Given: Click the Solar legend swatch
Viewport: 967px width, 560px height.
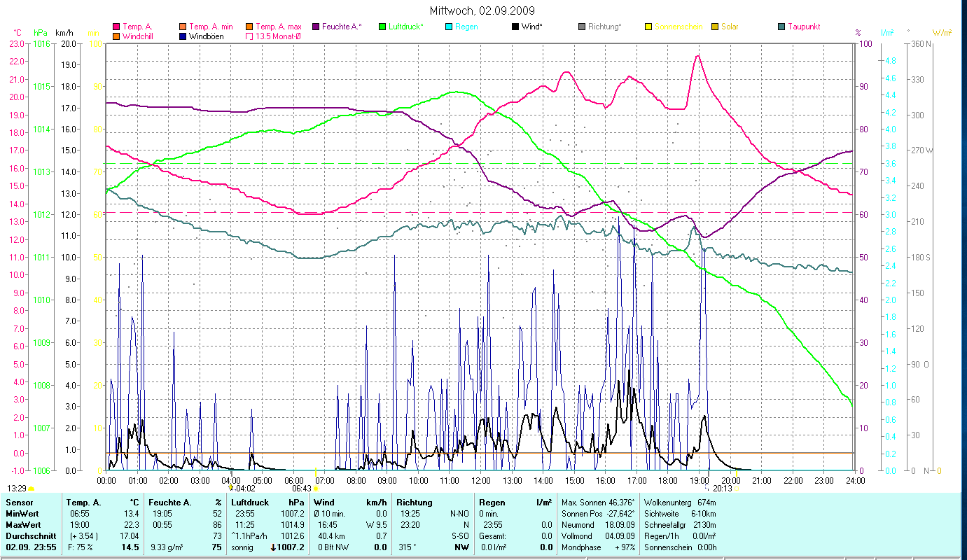Looking at the screenshot, I should (x=715, y=27).
